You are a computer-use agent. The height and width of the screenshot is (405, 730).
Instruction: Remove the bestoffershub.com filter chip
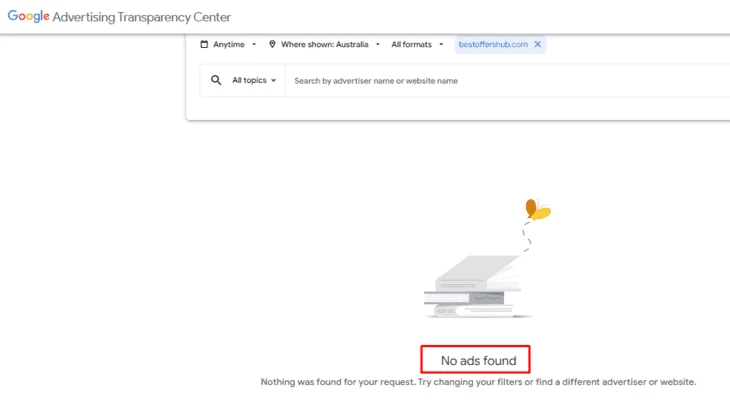click(538, 44)
